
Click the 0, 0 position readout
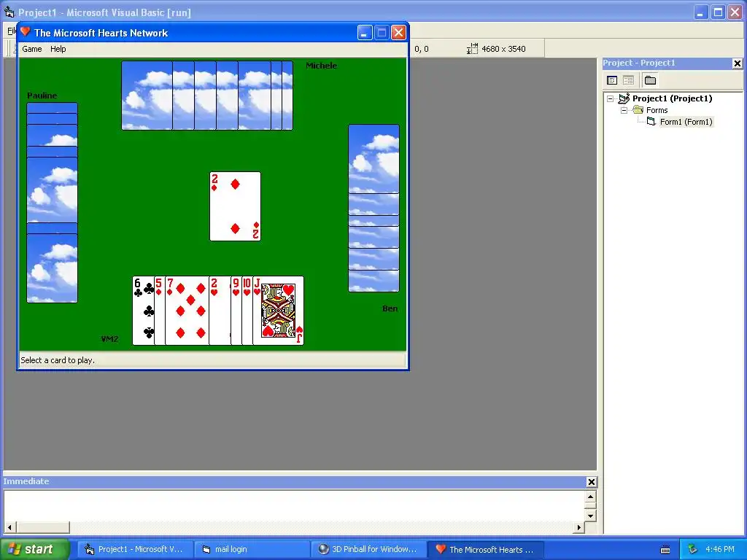click(421, 49)
